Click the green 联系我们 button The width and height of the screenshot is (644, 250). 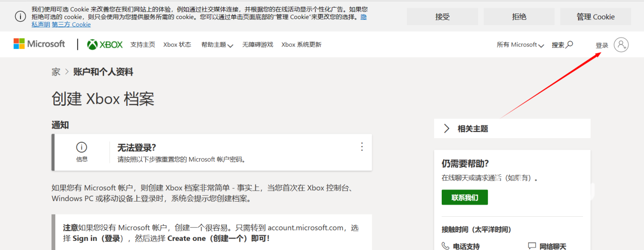coord(464,198)
